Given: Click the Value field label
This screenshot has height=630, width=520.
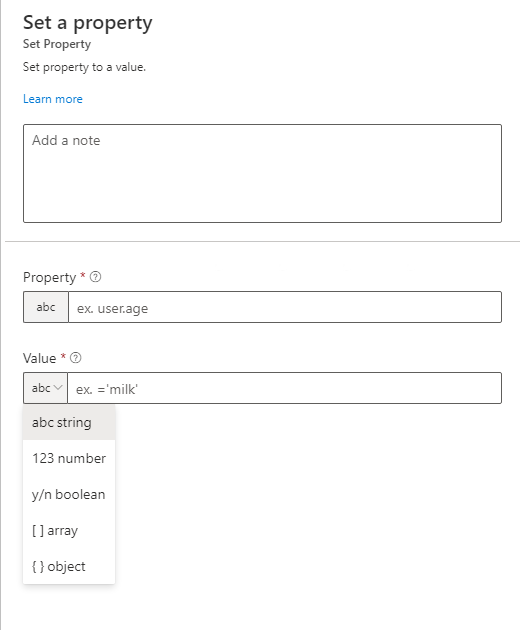Looking at the screenshot, I should tap(39, 358).
